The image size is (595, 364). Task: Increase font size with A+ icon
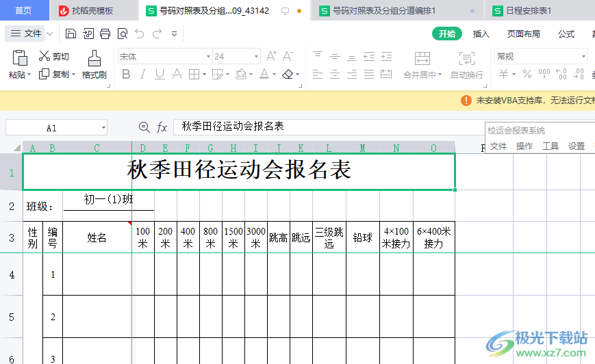[x=271, y=56]
